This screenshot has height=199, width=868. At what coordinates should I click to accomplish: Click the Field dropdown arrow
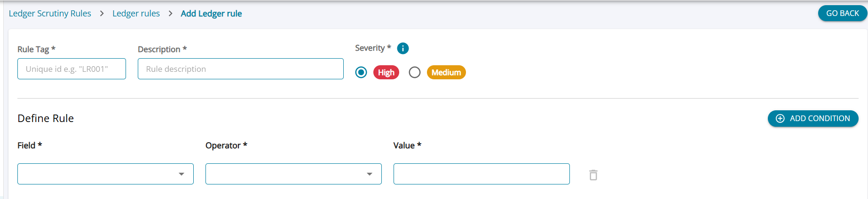[x=181, y=174]
